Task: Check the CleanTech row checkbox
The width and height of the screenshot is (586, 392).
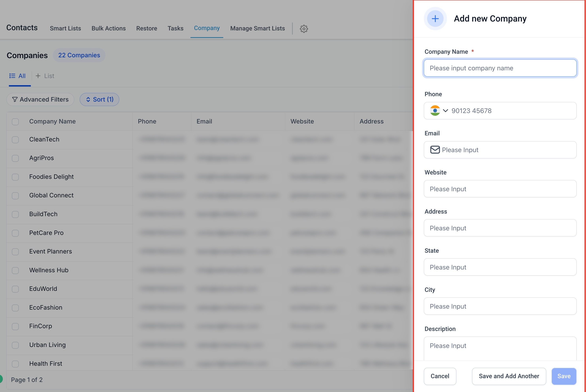Action: [15, 139]
